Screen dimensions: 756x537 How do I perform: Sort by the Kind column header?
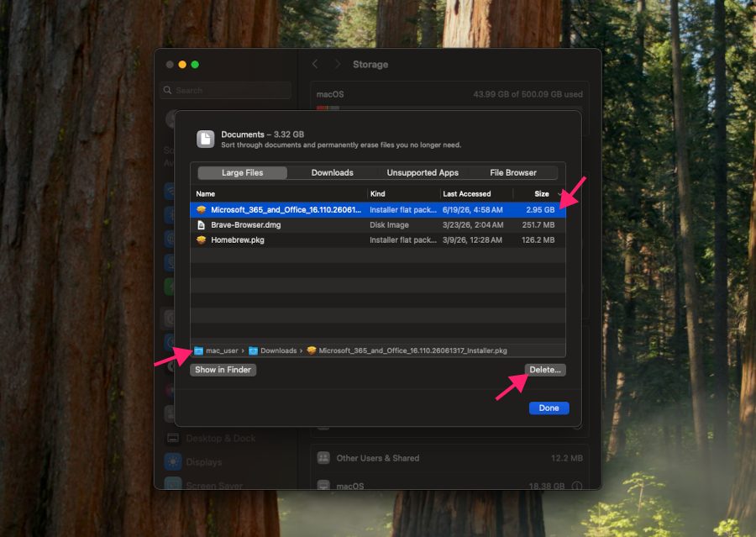coord(377,194)
